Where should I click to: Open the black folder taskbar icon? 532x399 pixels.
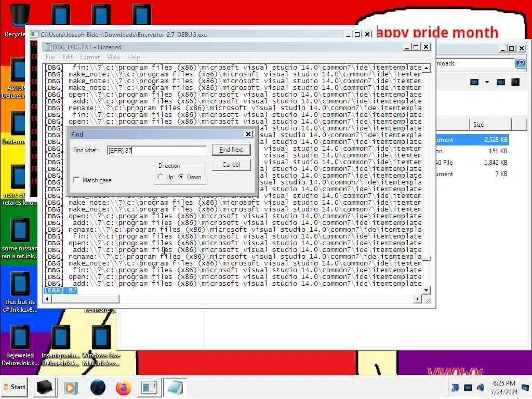(x=45, y=387)
